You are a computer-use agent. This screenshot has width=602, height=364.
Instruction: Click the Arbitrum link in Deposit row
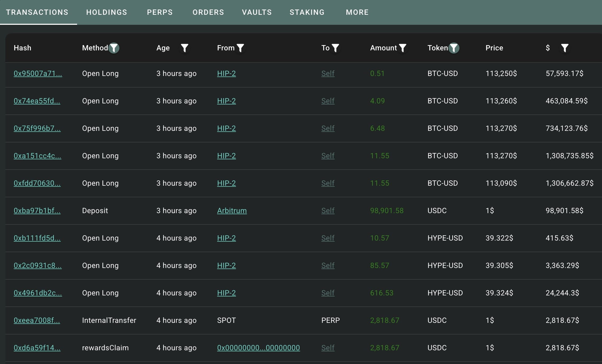click(232, 211)
